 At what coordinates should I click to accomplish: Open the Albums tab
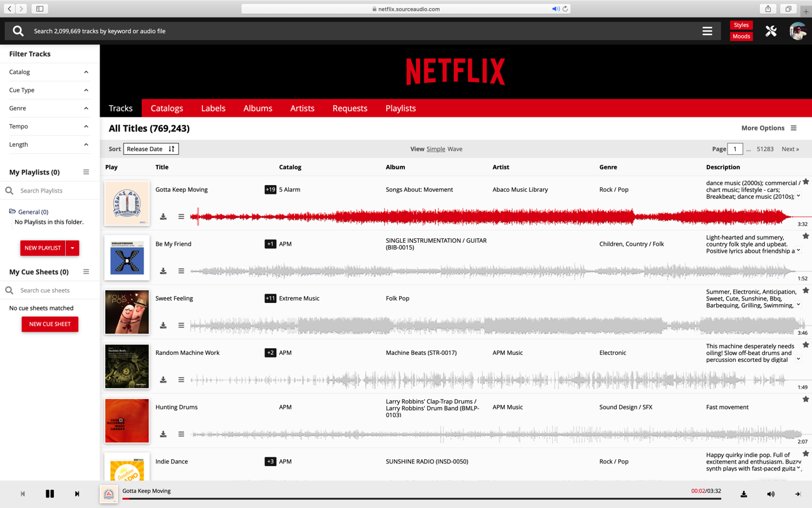pos(258,108)
